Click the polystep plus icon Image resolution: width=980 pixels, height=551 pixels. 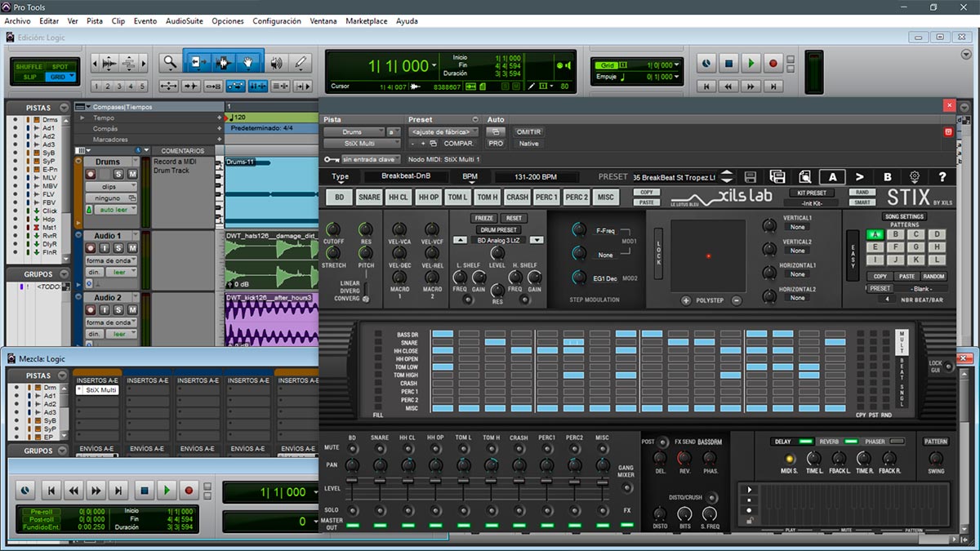[686, 300]
